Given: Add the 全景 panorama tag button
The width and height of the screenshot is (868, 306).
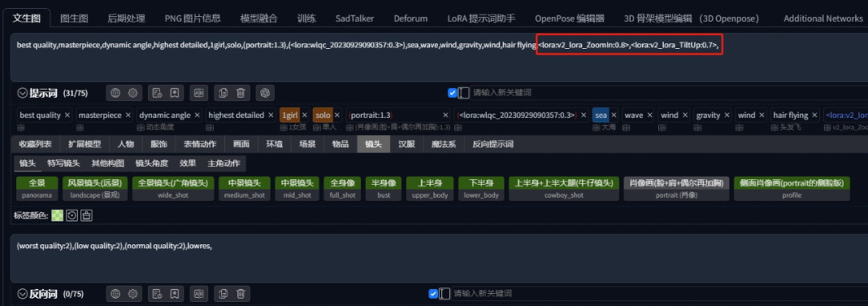Looking at the screenshot, I should [x=36, y=188].
